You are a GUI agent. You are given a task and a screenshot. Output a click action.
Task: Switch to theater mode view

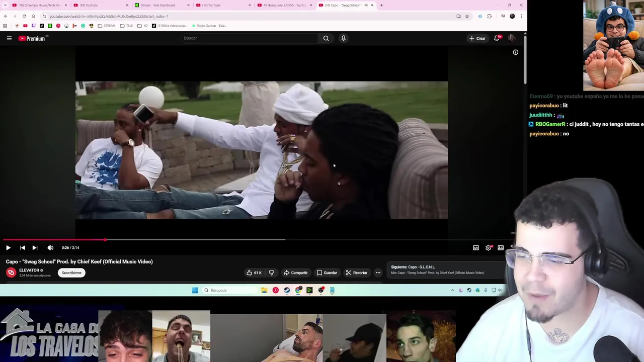tap(501, 248)
